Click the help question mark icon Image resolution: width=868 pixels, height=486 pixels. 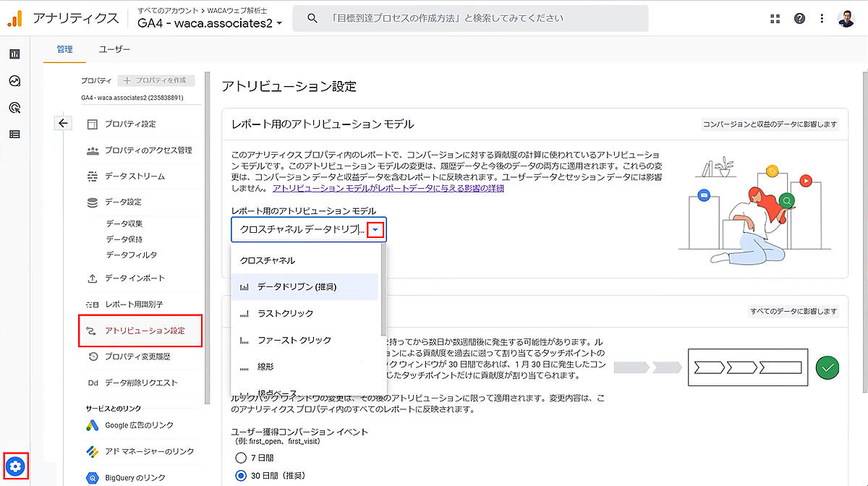[799, 19]
